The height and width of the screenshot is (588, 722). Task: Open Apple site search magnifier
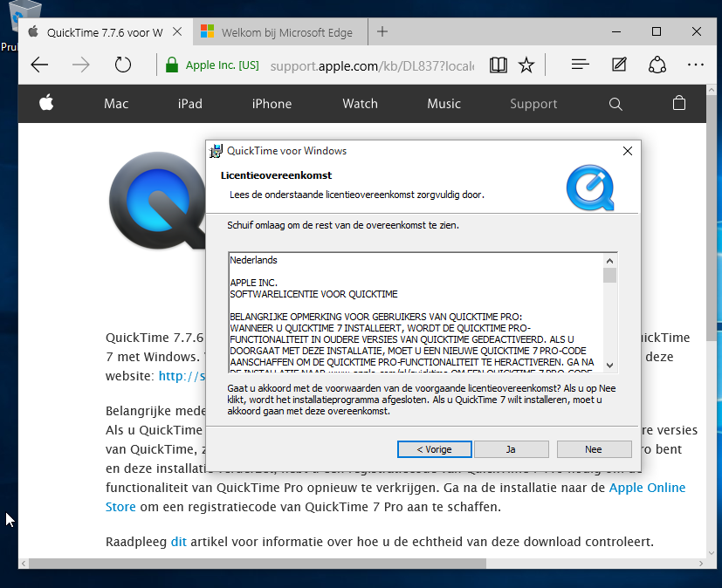(615, 104)
